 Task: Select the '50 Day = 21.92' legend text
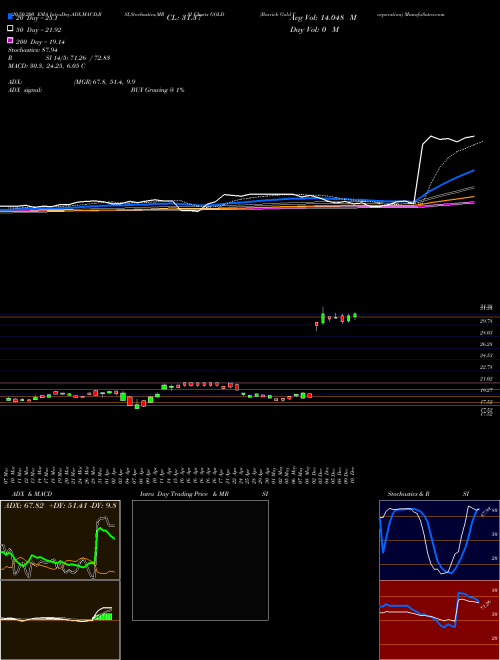[39, 30]
